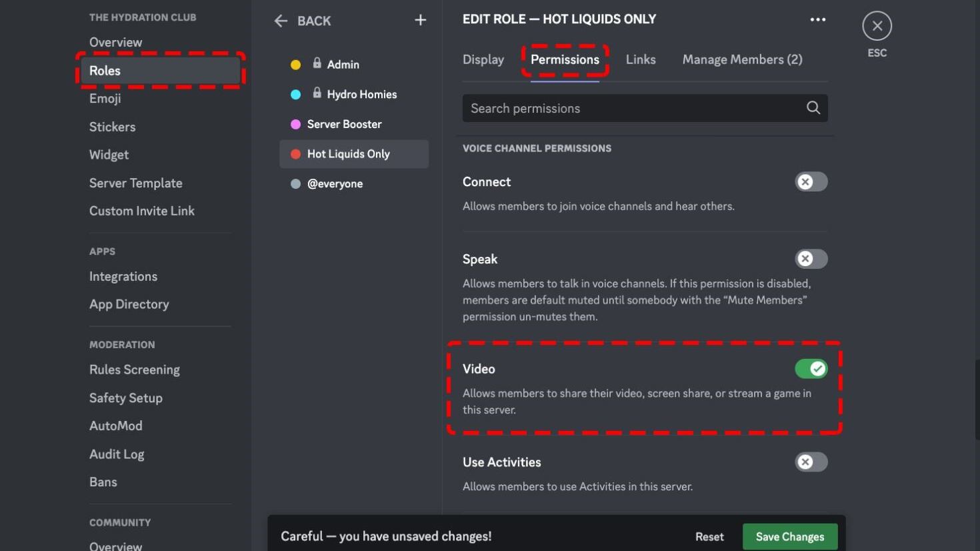Viewport: 980px width, 551px height.
Task: Disable the Video permission toggle
Action: 811,369
